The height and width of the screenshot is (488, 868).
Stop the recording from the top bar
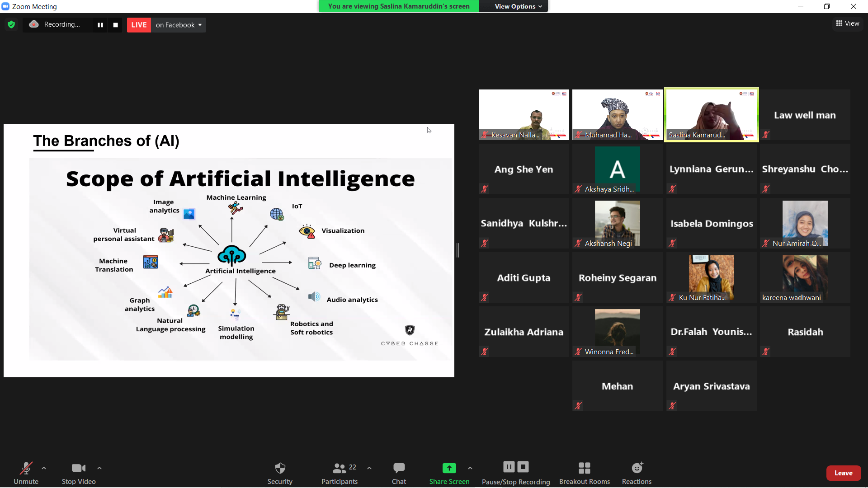click(x=116, y=25)
